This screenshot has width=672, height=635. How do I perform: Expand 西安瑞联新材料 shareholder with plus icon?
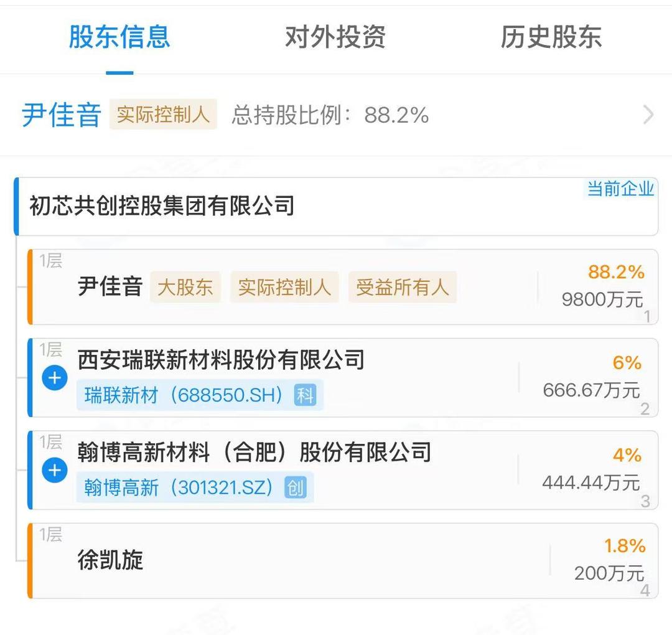pyautogui.click(x=55, y=378)
